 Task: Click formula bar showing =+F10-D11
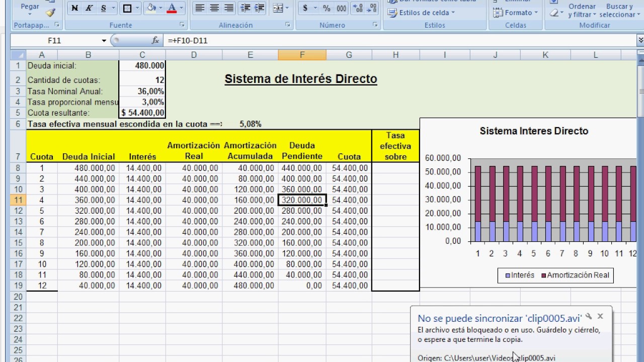click(x=400, y=41)
